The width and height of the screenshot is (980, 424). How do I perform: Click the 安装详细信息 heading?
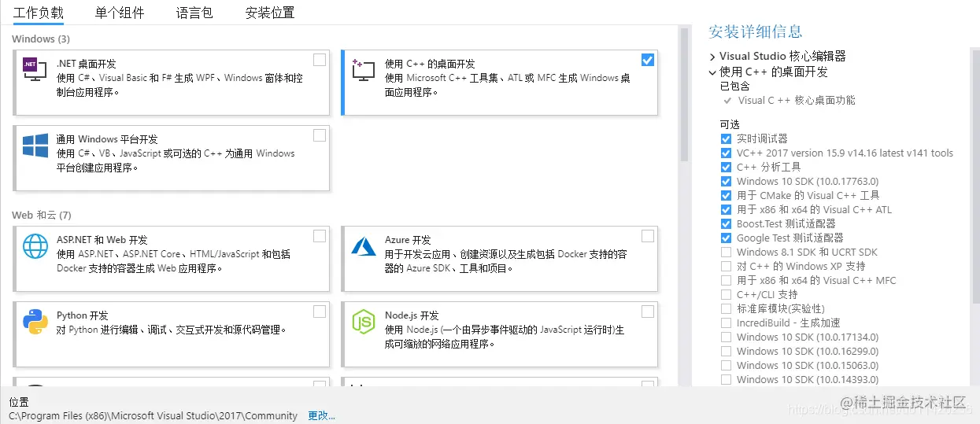[x=756, y=31]
